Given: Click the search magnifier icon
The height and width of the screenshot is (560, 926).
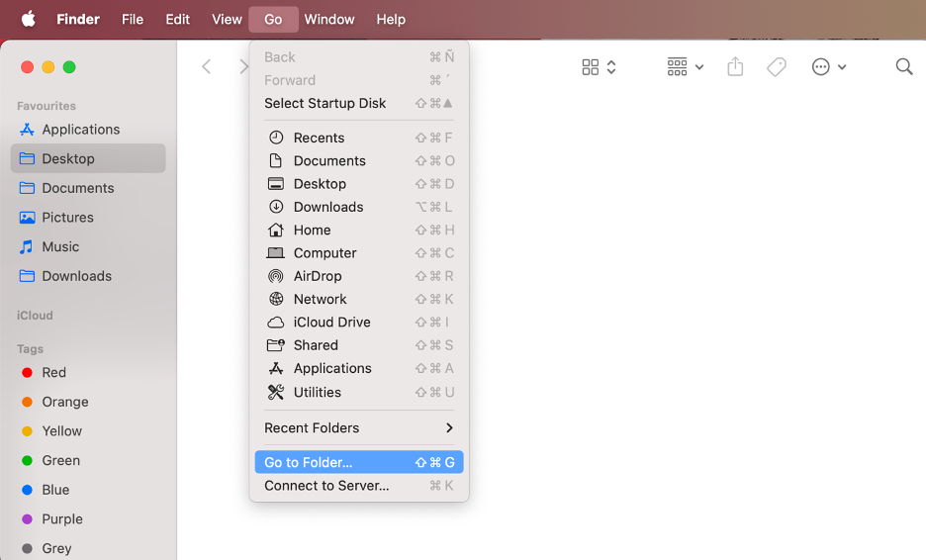Looking at the screenshot, I should click(x=903, y=66).
